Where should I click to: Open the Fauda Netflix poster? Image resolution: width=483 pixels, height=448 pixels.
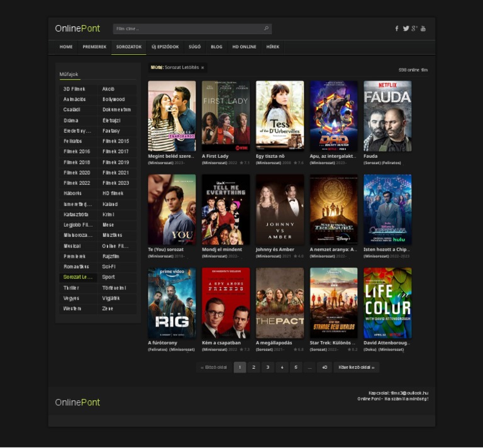click(387, 116)
